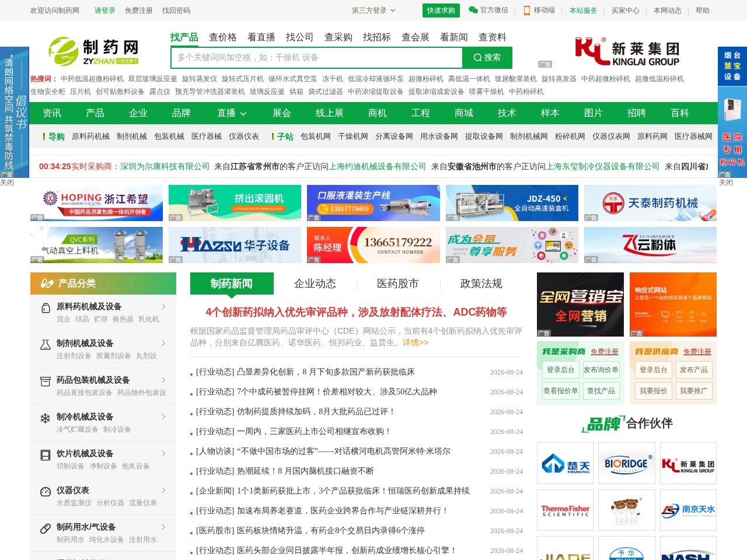Click the WeChat official account icon
747x560 pixels.
(473, 10)
